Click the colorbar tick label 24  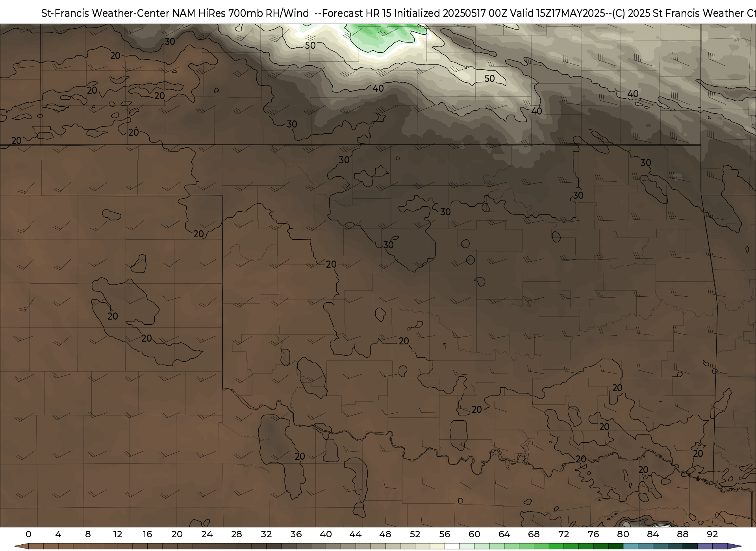[x=207, y=534]
